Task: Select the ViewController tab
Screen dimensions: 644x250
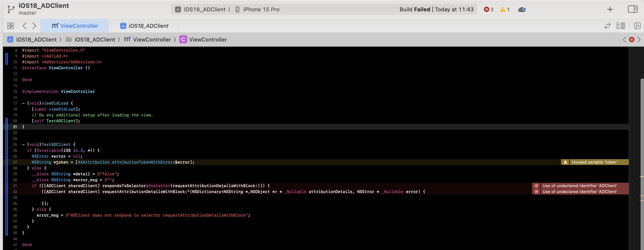Action: click(x=75, y=26)
